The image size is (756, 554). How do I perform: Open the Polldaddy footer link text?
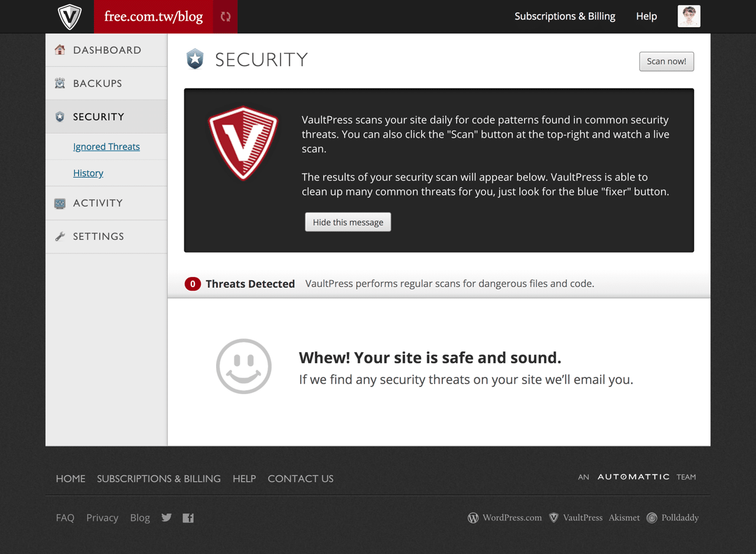coord(680,518)
